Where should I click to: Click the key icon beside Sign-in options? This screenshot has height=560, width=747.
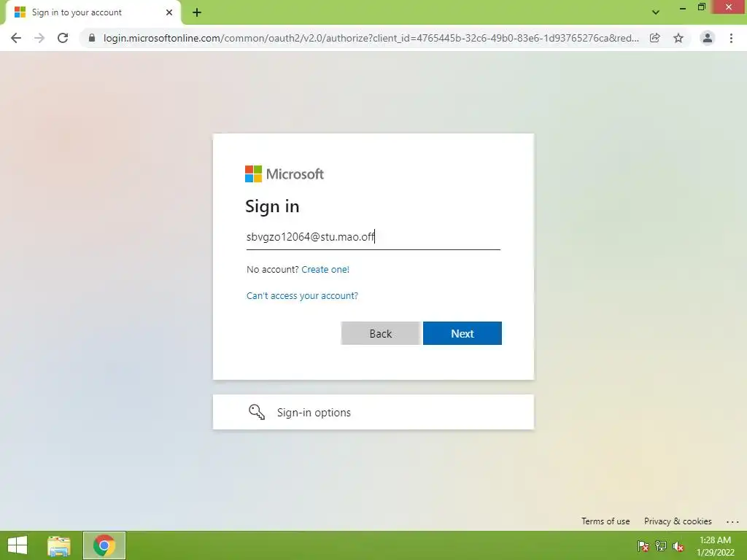coord(257,412)
